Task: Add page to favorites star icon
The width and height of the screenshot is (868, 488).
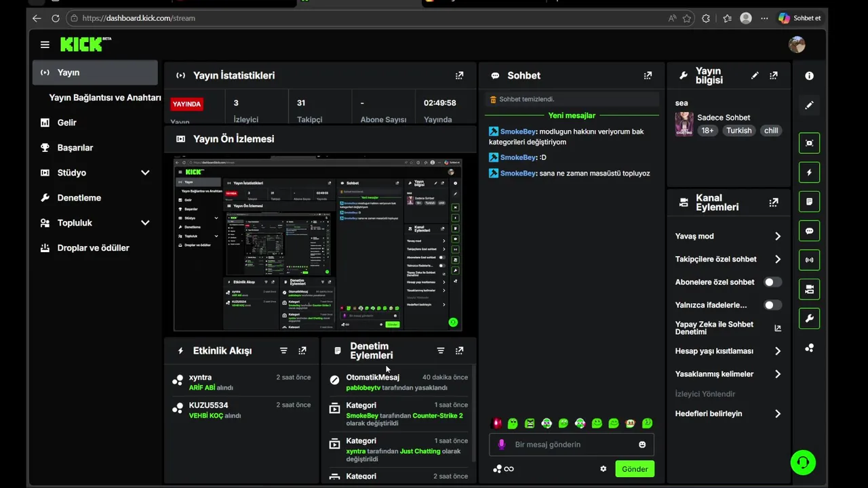Action: (x=687, y=18)
